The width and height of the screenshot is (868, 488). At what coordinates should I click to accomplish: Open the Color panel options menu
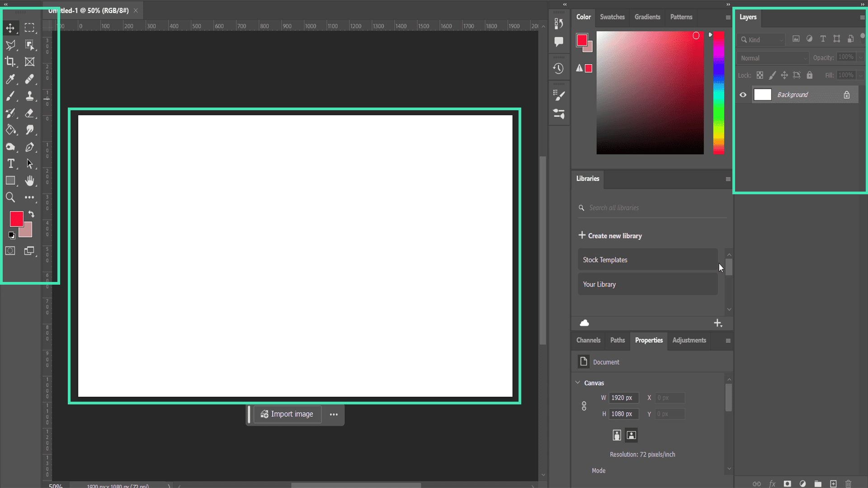(728, 17)
